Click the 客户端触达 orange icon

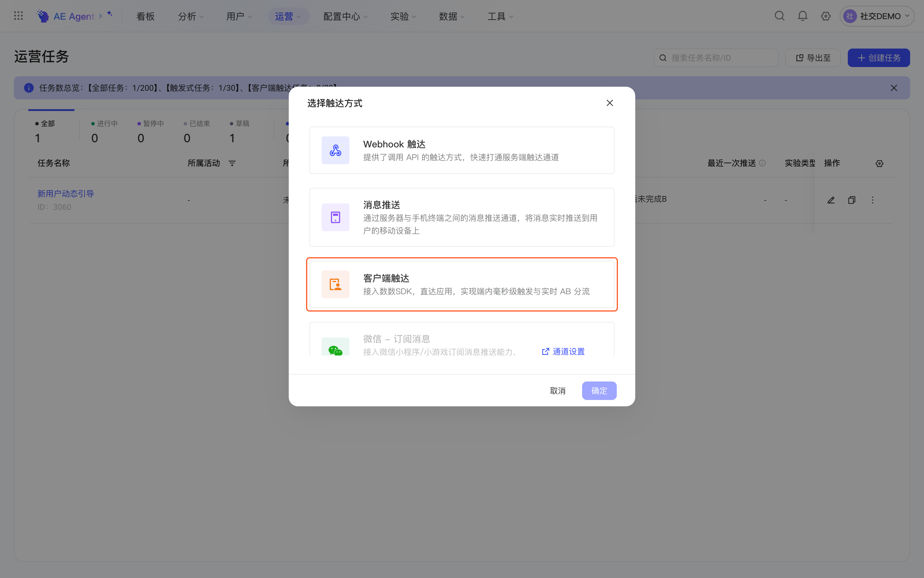(335, 284)
